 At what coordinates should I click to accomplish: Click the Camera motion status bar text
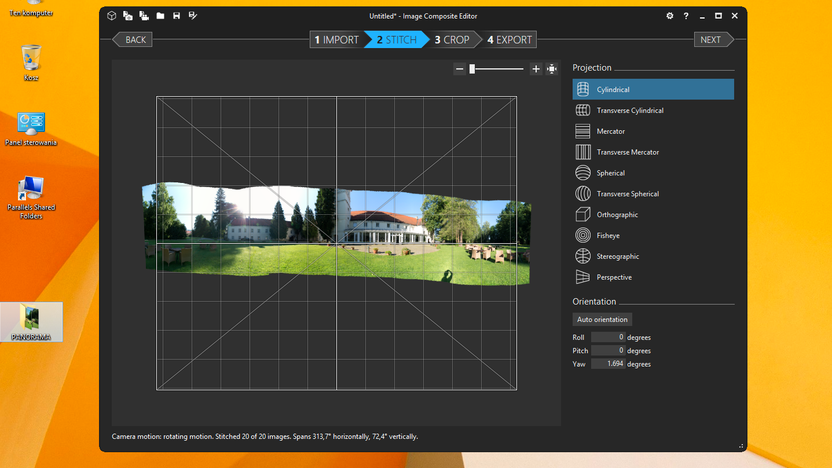click(x=265, y=437)
